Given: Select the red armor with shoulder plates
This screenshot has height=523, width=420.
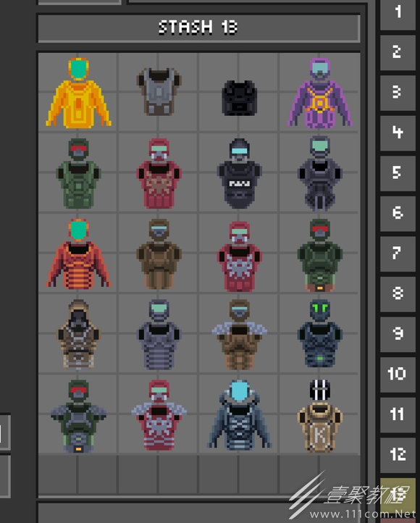Looking at the screenshot, I should point(159,415).
